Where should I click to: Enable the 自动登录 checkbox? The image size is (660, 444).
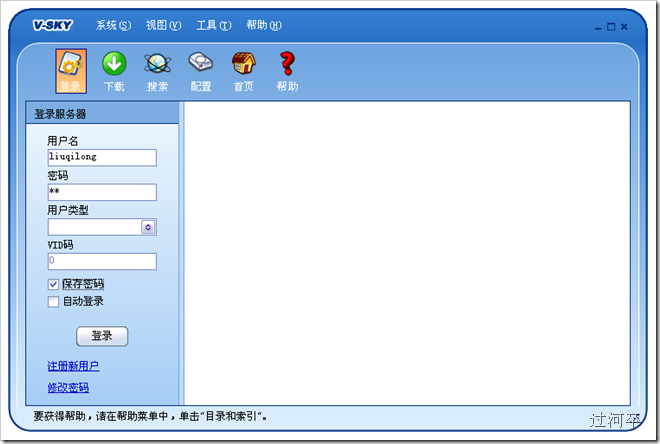point(53,302)
